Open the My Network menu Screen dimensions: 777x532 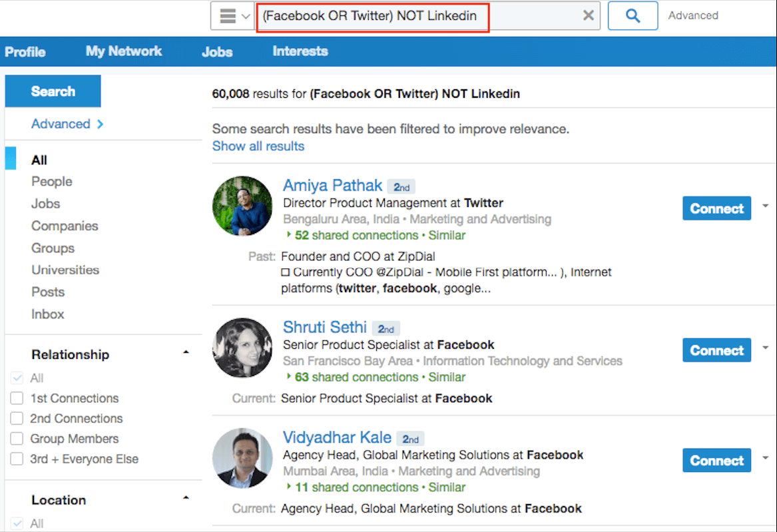point(124,51)
